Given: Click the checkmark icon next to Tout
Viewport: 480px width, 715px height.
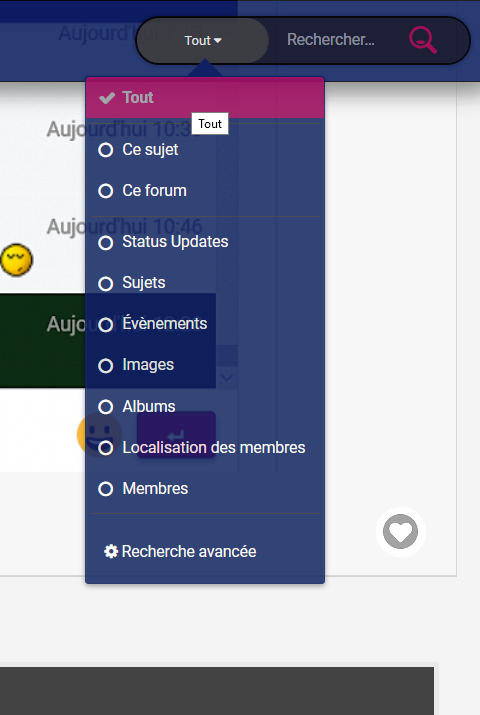Looking at the screenshot, I should tap(107, 98).
